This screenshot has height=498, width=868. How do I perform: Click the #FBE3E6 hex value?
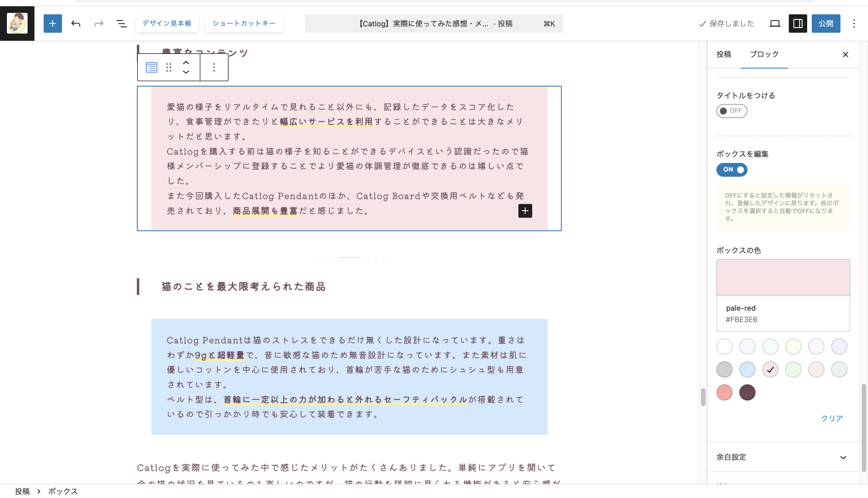[742, 320]
